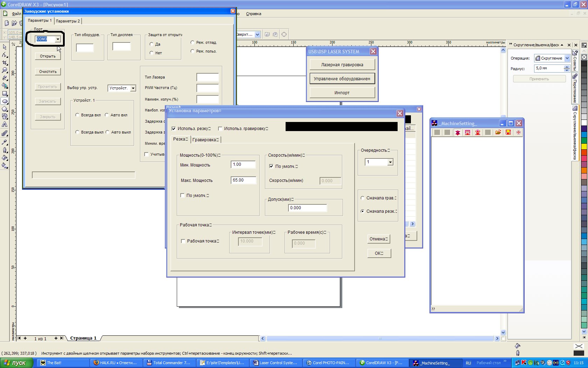The height and width of the screenshot is (368, 588).
Task: Click the 'Управление оборудованием' button
Action: click(342, 79)
